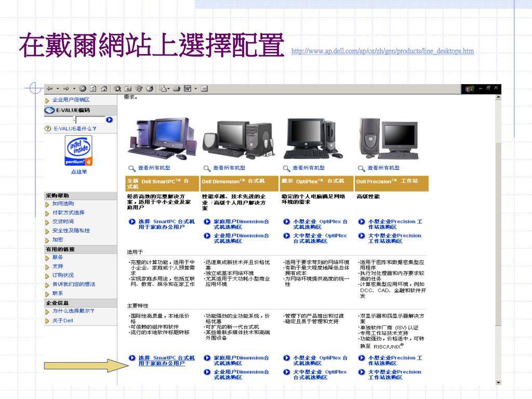
Task: Click the SmartPC desktop computer image
Action: pyautogui.click(x=162, y=138)
